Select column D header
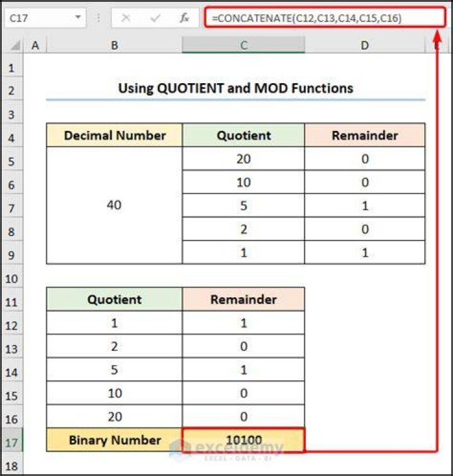This screenshot has width=453, height=476. [365, 45]
